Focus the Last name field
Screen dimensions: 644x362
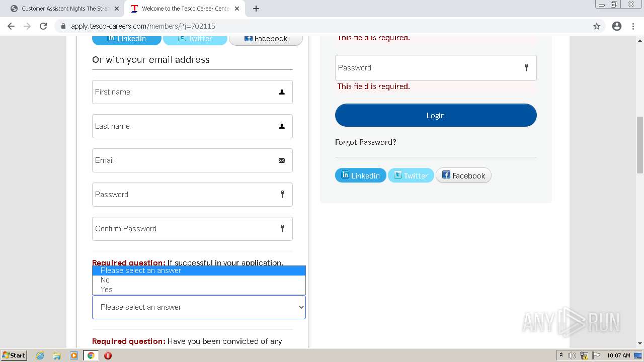[x=192, y=126]
